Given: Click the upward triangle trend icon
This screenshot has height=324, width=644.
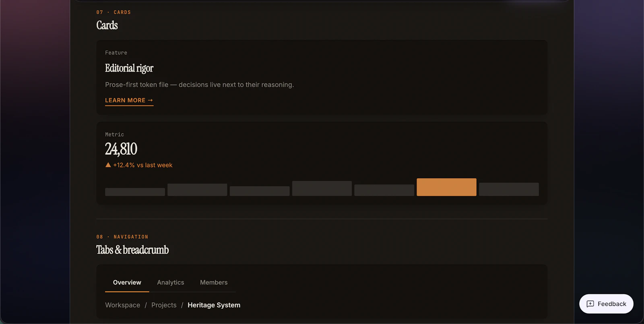Looking at the screenshot, I should tap(108, 165).
